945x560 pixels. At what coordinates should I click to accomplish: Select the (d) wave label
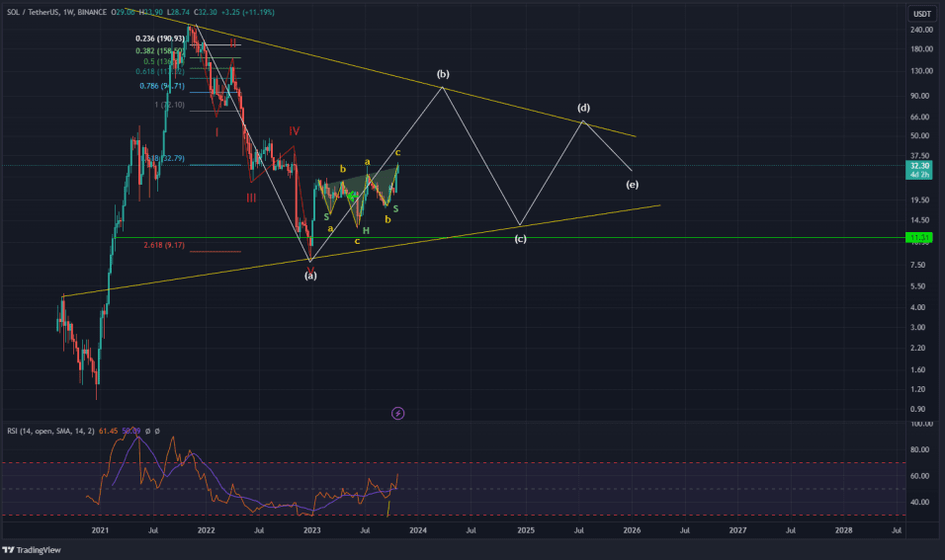coord(583,108)
